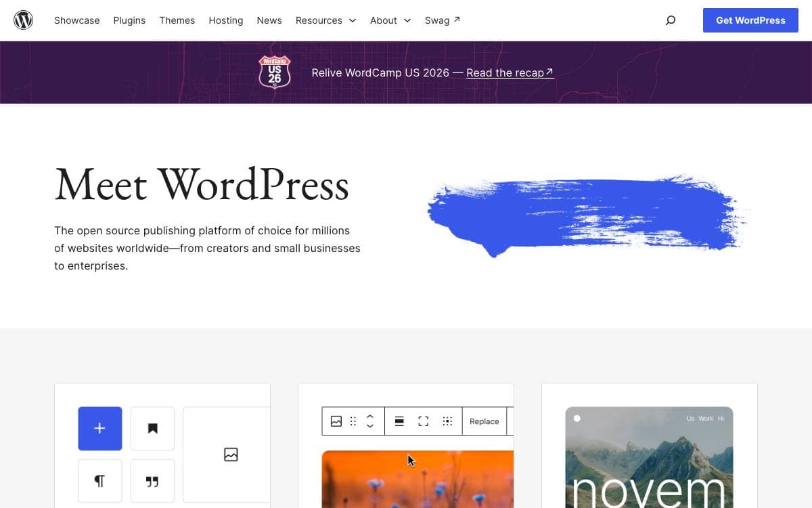Viewport: 812px width, 508px height.
Task: Open the Hosting menu item
Action: coord(226,20)
